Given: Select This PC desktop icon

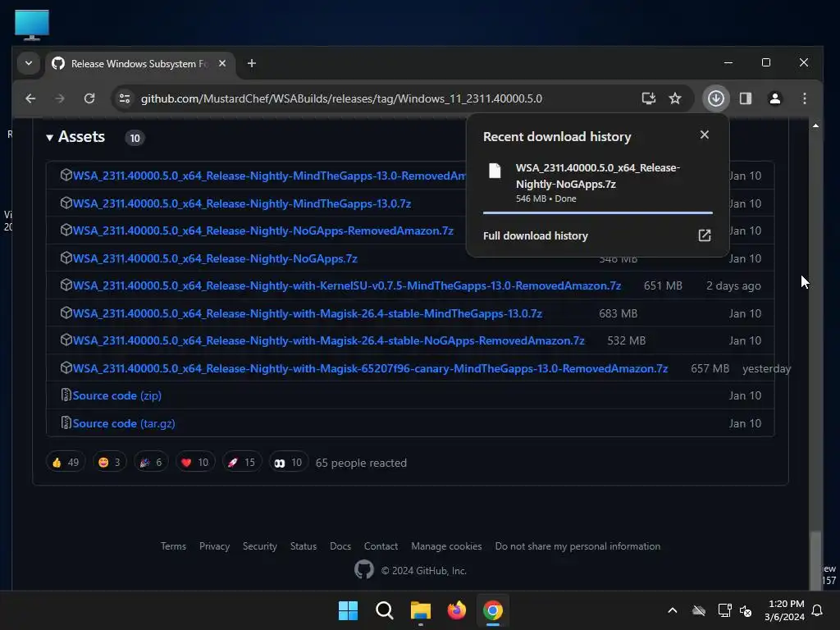Looking at the screenshot, I should coord(32,25).
